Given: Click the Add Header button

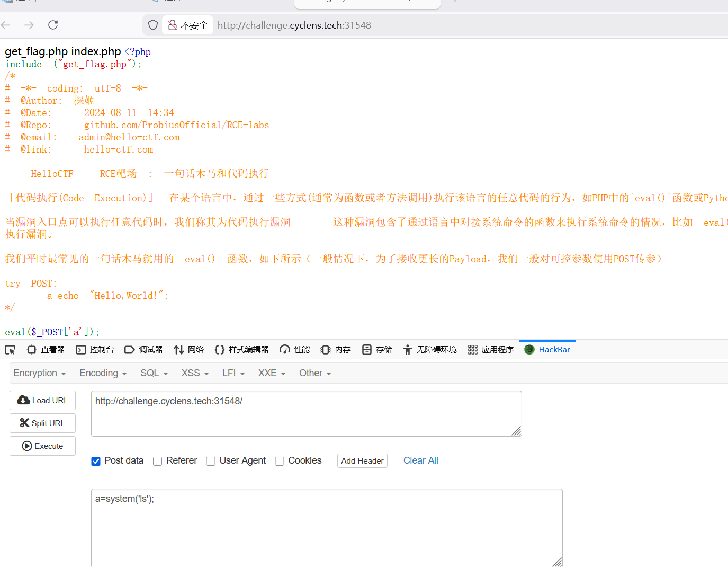Looking at the screenshot, I should (362, 461).
